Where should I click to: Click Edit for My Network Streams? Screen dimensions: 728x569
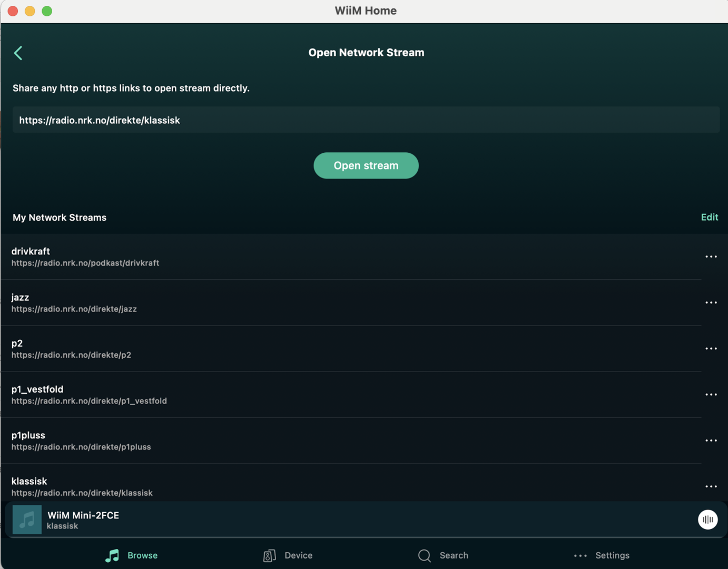(710, 217)
